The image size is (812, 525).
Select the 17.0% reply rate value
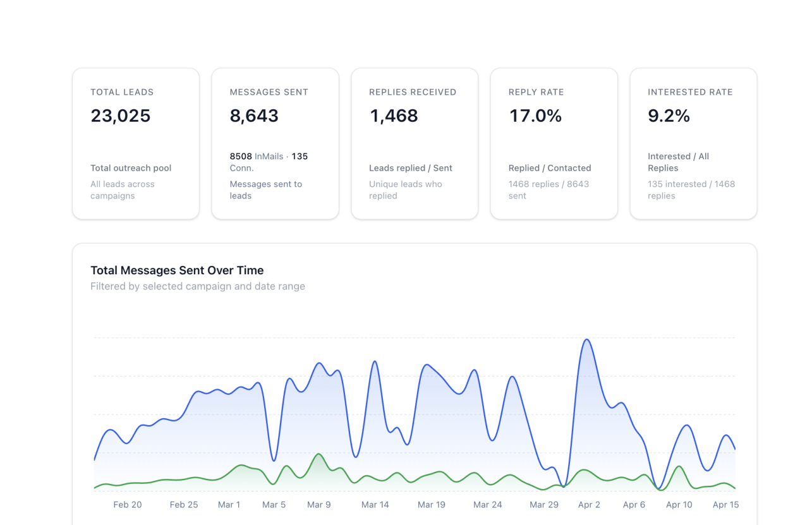point(535,116)
